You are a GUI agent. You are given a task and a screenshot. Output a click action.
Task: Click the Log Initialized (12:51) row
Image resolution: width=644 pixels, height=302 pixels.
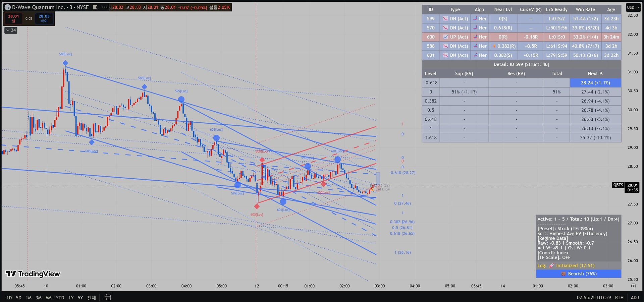coord(579,265)
